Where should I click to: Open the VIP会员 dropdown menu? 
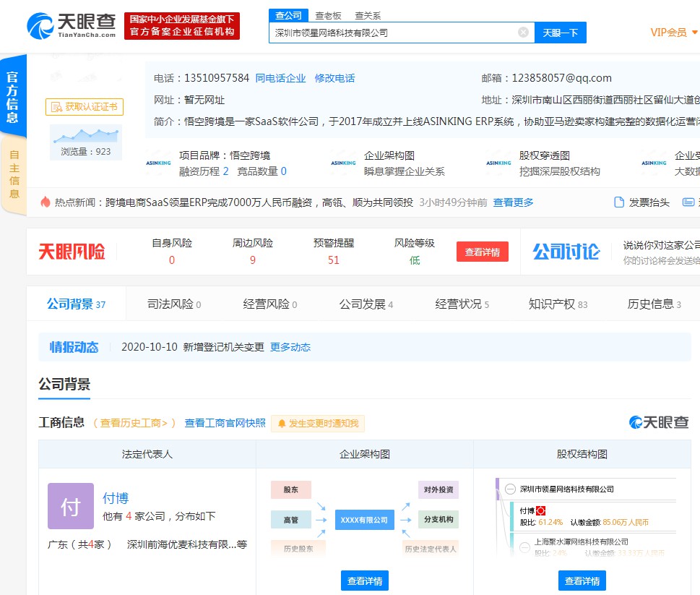[674, 33]
